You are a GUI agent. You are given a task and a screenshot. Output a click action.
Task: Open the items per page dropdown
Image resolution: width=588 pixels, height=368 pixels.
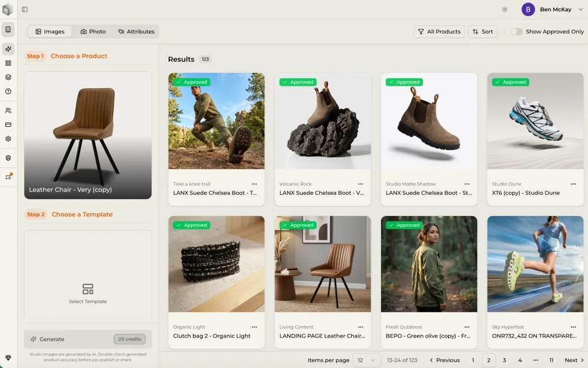(366, 360)
